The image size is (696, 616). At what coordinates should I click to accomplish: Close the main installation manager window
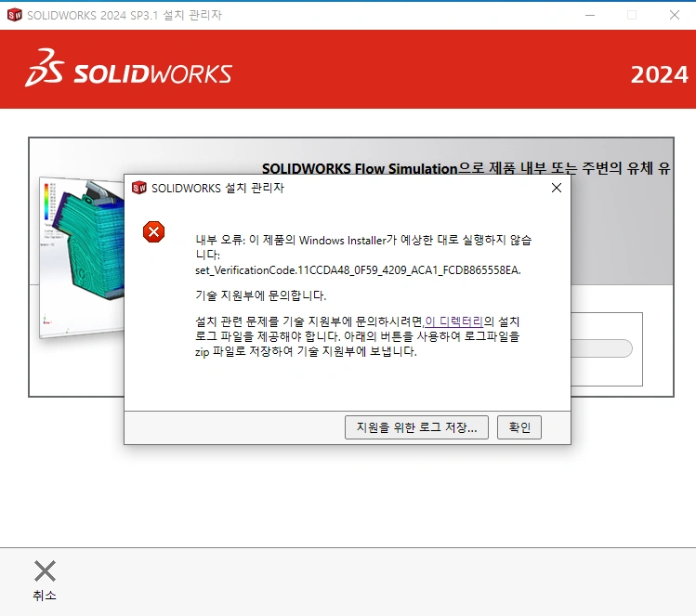click(x=675, y=15)
